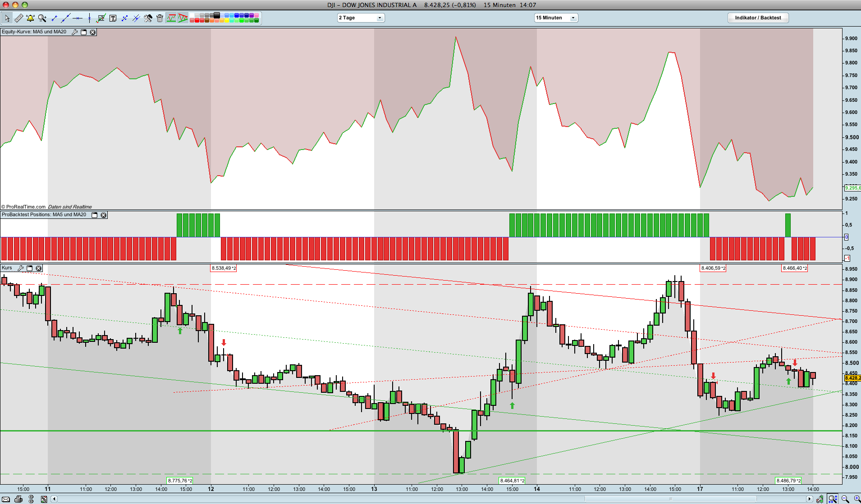This screenshot has width=861, height=504.
Task: Click the 8.464,81 trade price label
Action: 512,481
